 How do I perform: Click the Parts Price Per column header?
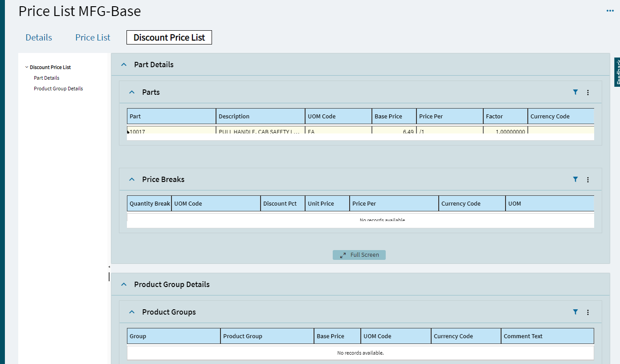tap(450, 116)
